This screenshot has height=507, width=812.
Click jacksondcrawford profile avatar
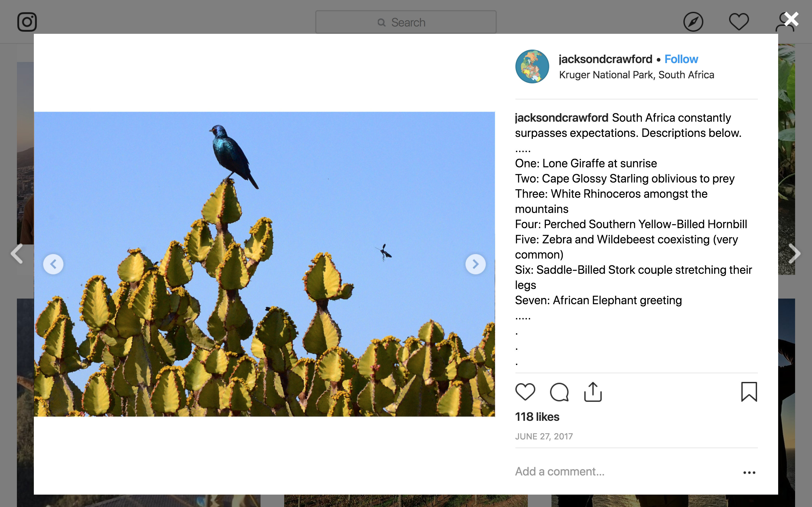pos(532,66)
